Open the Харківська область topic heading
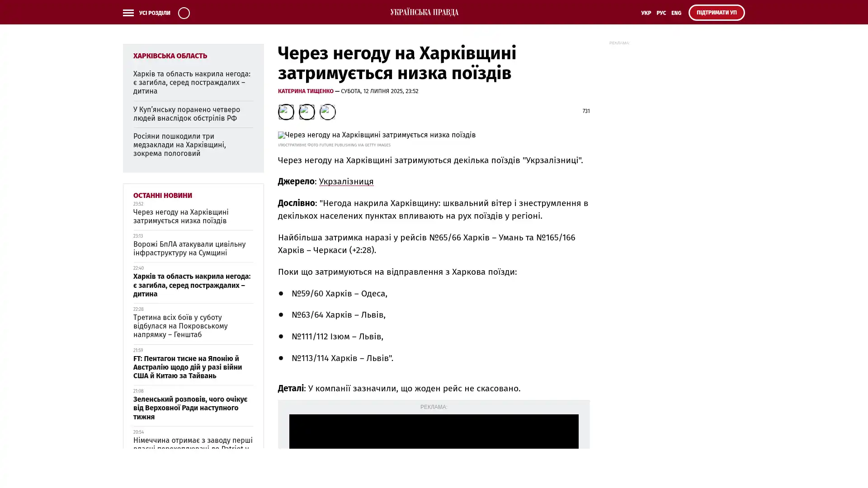 170,56
